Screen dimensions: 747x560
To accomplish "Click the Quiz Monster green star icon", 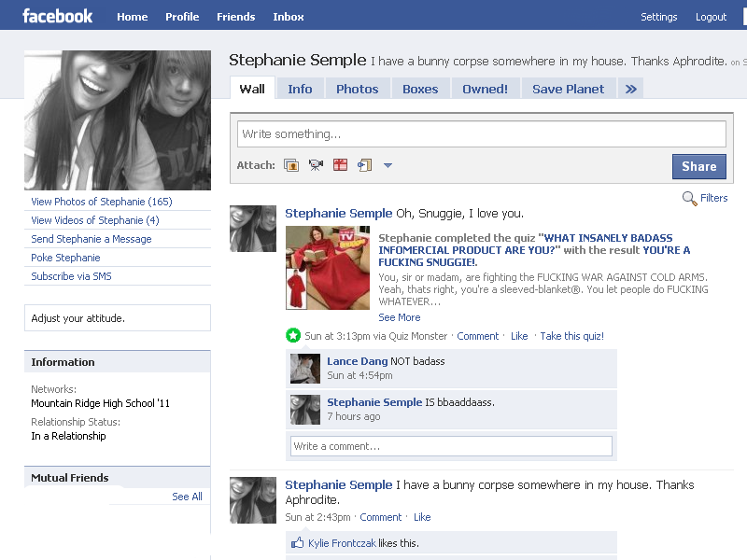I will [294, 335].
